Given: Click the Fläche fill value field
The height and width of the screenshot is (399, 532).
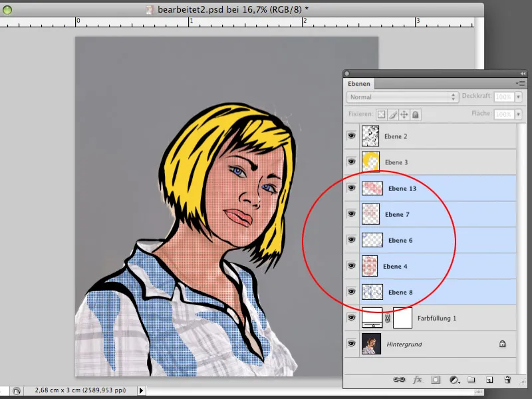Looking at the screenshot, I should click(503, 114).
